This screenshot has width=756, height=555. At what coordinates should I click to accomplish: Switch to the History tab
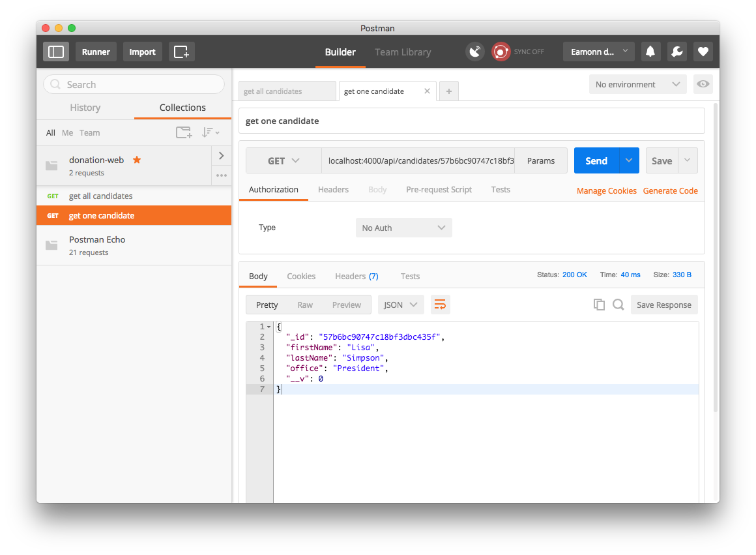85,108
